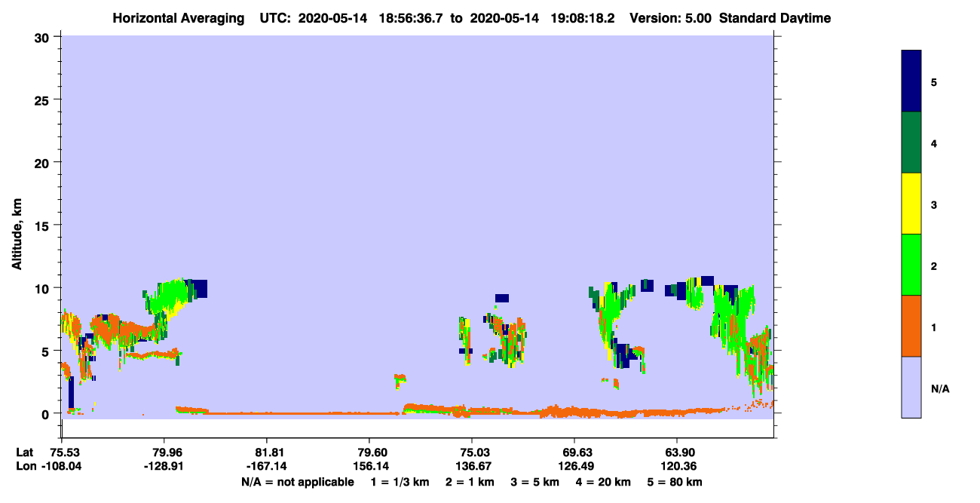The height and width of the screenshot is (503, 980).
Task: Click the 'Altitude, km' axis label
Action: [x=17, y=235]
